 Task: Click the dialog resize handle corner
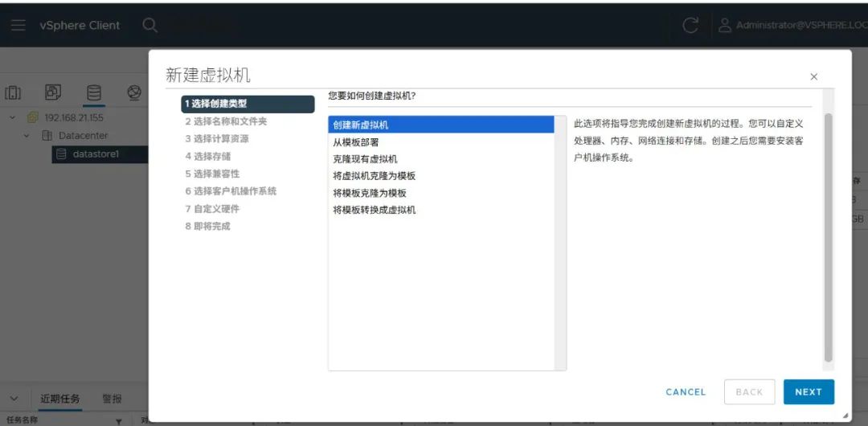click(845, 415)
